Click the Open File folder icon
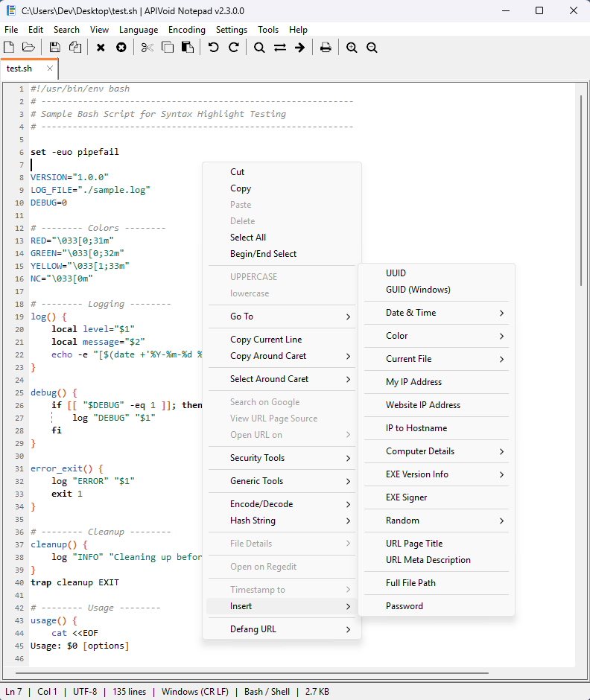Viewport: 590px width, 700px height. [x=28, y=47]
